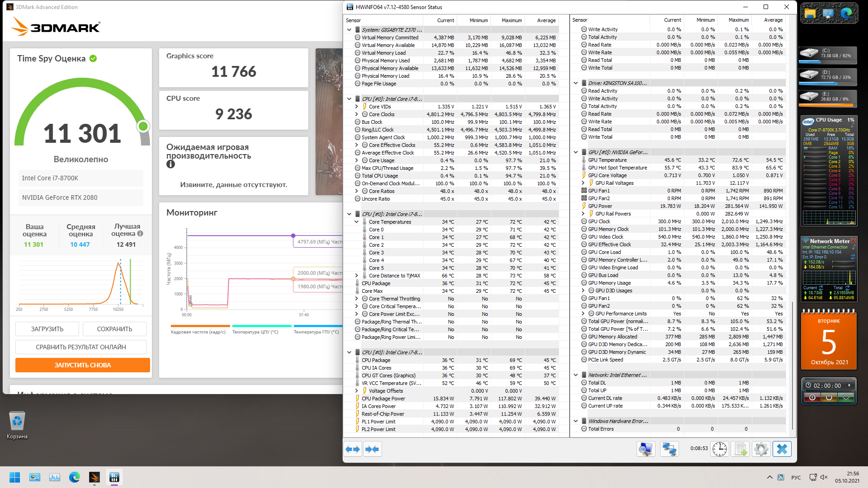Click the Maximum column header in right pane

coord(738,20)
